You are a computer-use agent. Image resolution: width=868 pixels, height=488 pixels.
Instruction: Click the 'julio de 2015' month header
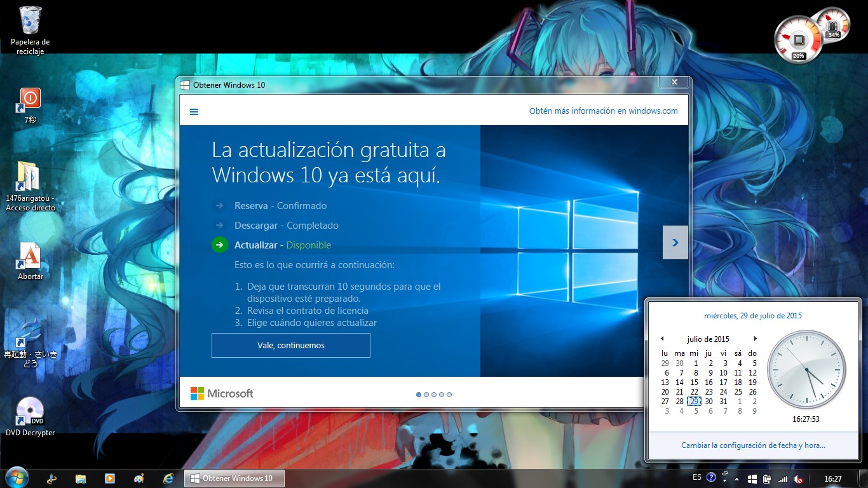coord(708,339)
